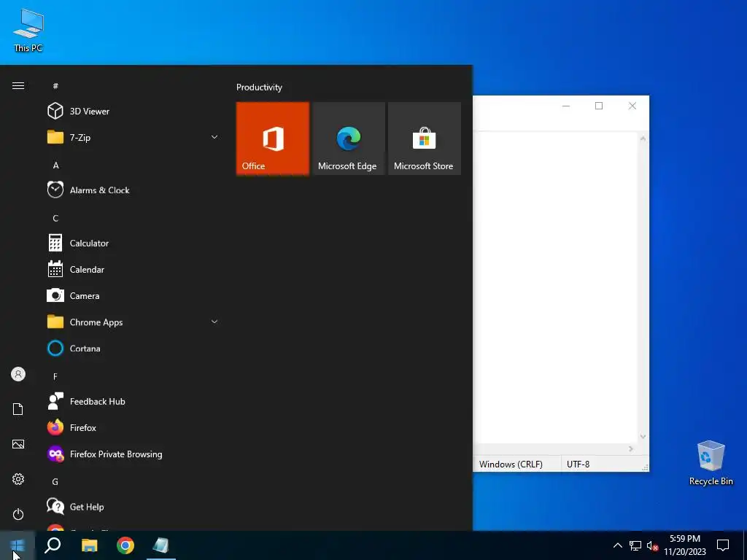Open the 7-Zip folder entry
The image size is (747, 560).
point(133,138)
